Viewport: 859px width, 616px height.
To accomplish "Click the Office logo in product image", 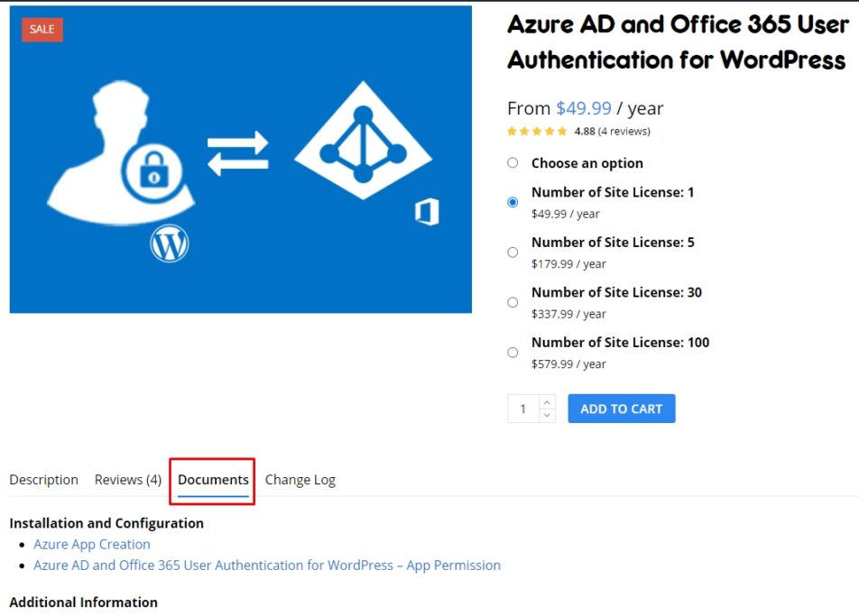I will 427,211.
